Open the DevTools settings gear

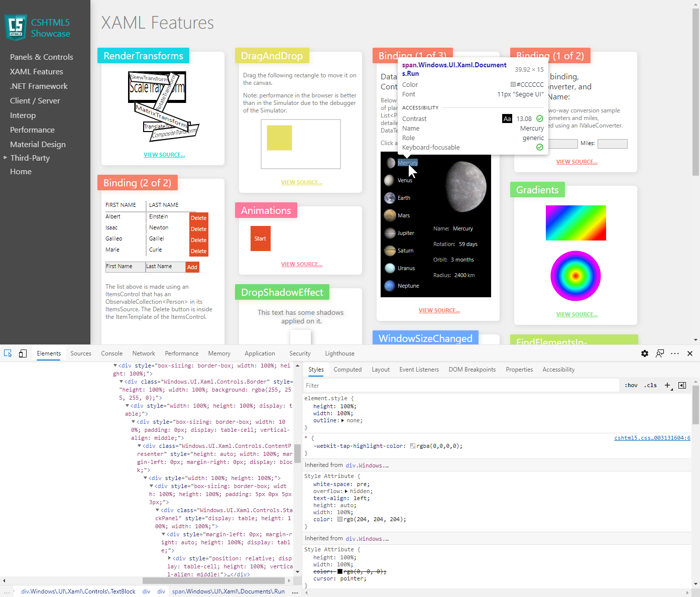pyautogui.click(x=644, y=353)
